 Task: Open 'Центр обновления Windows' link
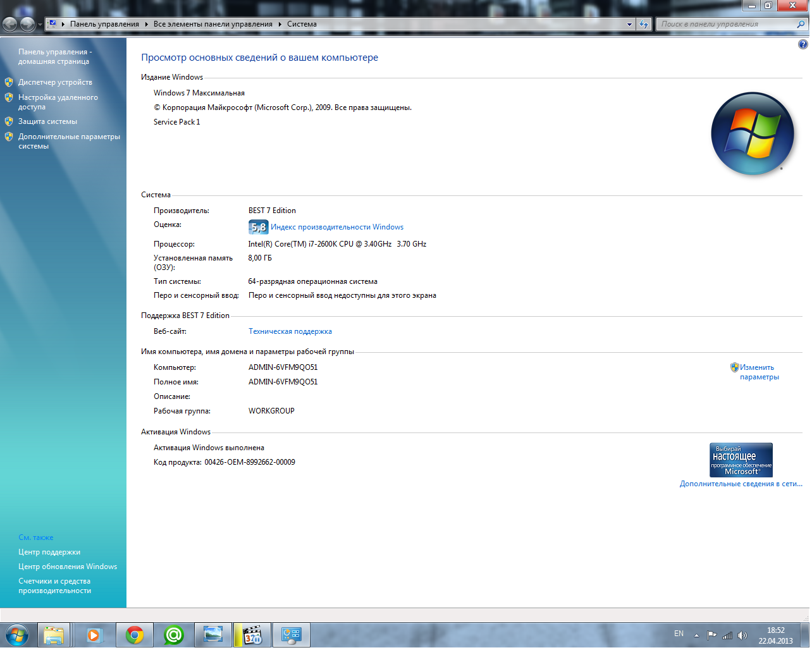click(68, 567)
